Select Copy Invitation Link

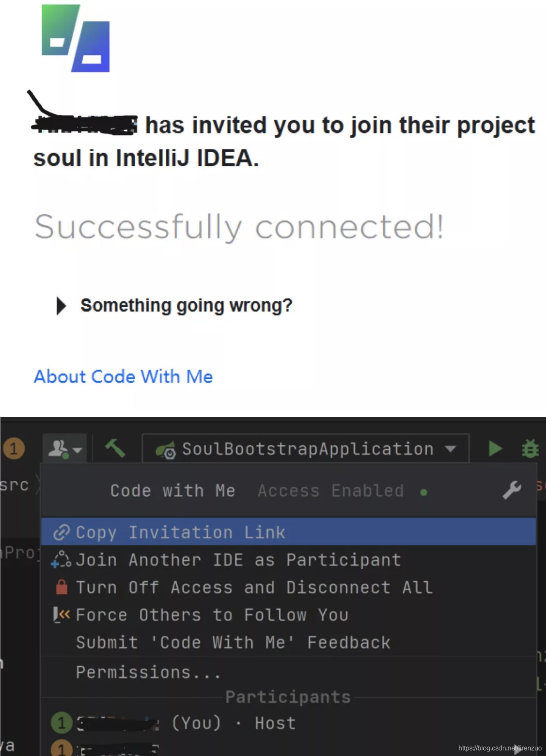tap(180, 532)
